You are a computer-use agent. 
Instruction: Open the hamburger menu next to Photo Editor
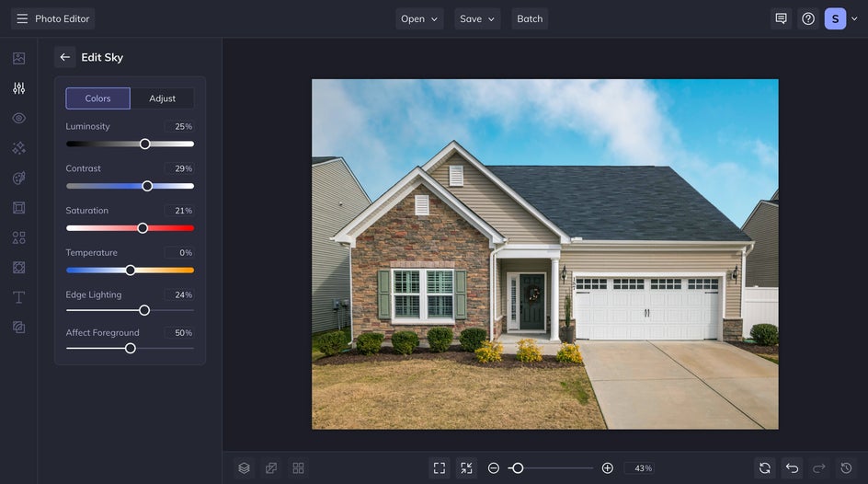(x=22, y=18)
